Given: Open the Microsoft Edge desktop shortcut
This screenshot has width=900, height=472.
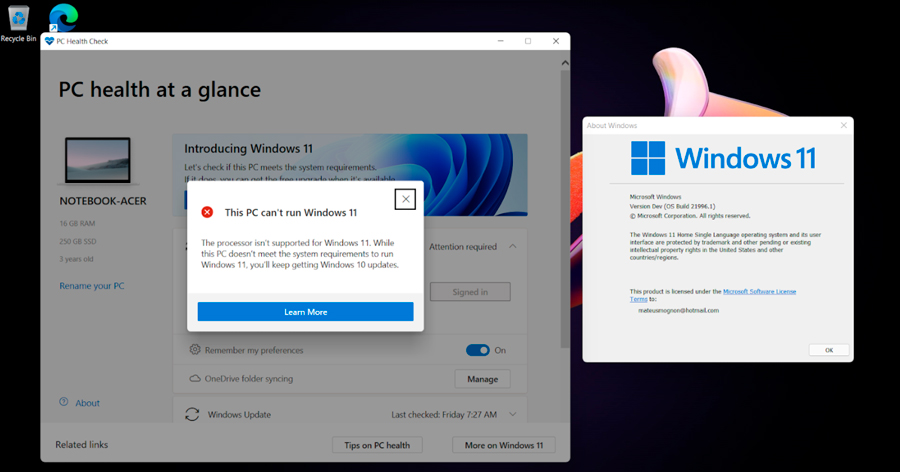Looking at the screenshot, I should (x=63, y=17).
